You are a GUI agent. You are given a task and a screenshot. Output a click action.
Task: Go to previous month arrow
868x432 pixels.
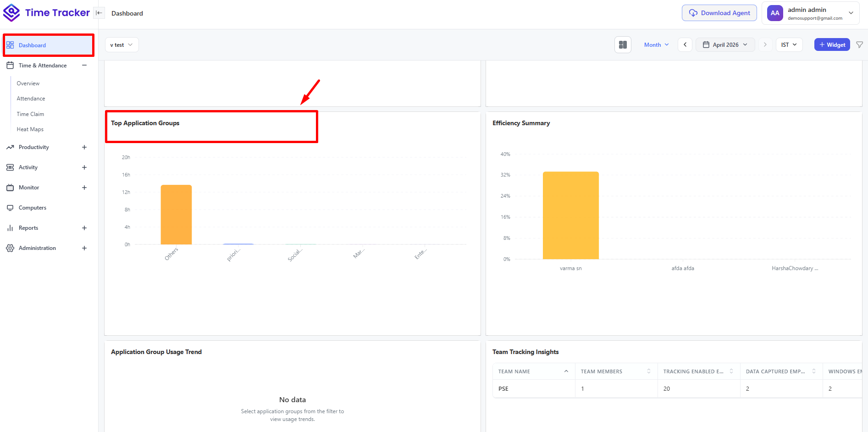[x=685, y=45]
